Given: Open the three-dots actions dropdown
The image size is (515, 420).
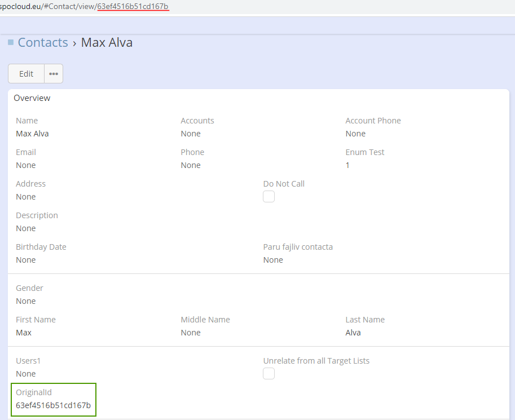Looking at the screenshot, I should pyautogui.click(x=54, y=74).
